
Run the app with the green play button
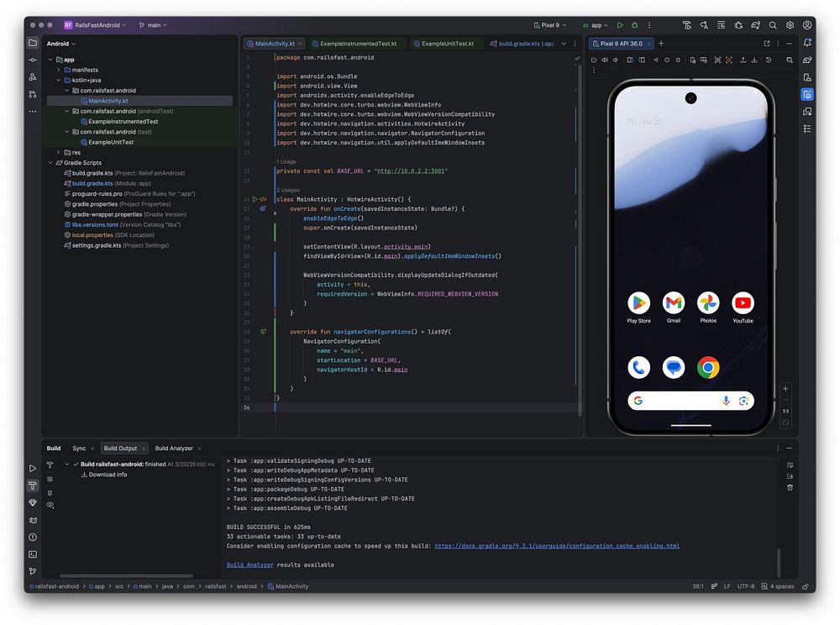pos(620,25)
